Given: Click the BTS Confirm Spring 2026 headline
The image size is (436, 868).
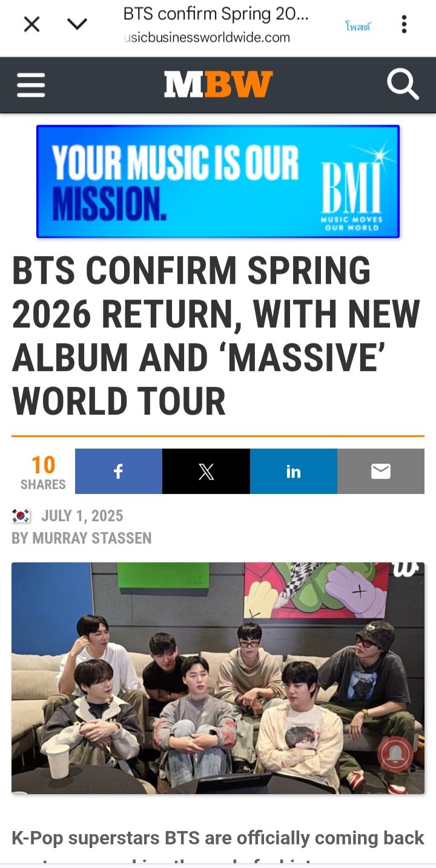Looking at the screenshot, I should (216, 337).
